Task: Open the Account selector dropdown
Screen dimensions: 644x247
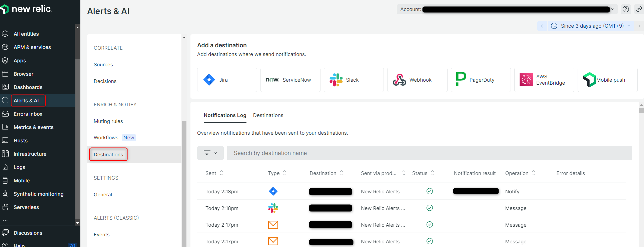Action: pyautogui.click(x=507, y=9)
